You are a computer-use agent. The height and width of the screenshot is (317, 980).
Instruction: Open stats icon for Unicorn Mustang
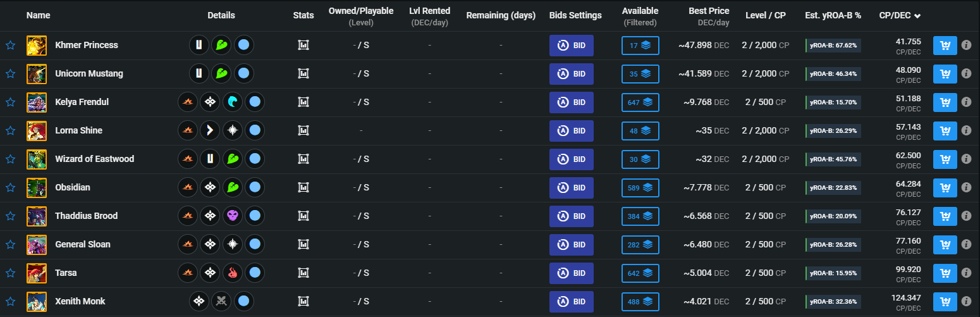click(x=303, y=74)
